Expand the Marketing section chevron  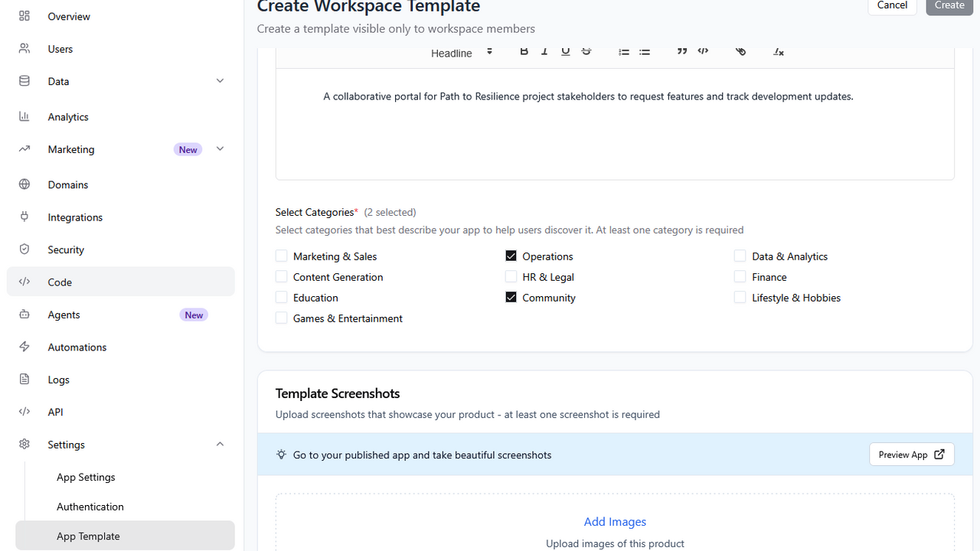point(220,149)
